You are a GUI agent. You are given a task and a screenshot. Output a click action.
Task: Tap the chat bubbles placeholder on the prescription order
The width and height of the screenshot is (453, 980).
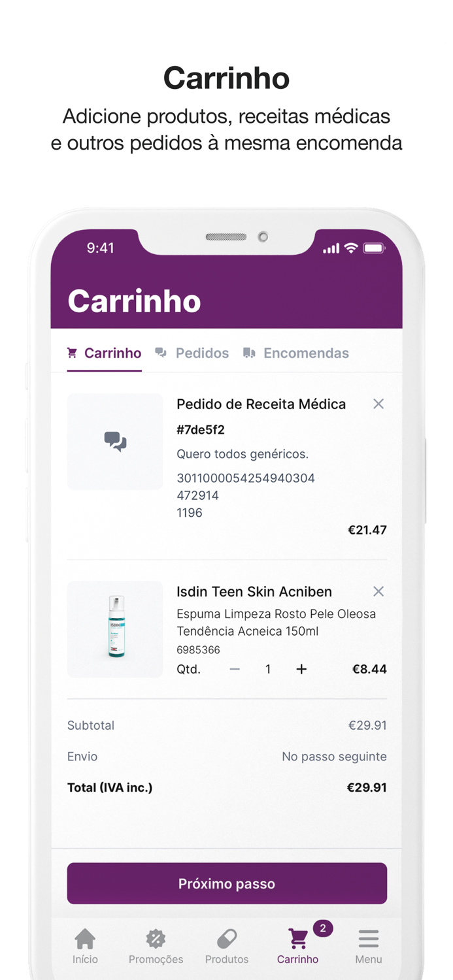[x=115, y=442]
